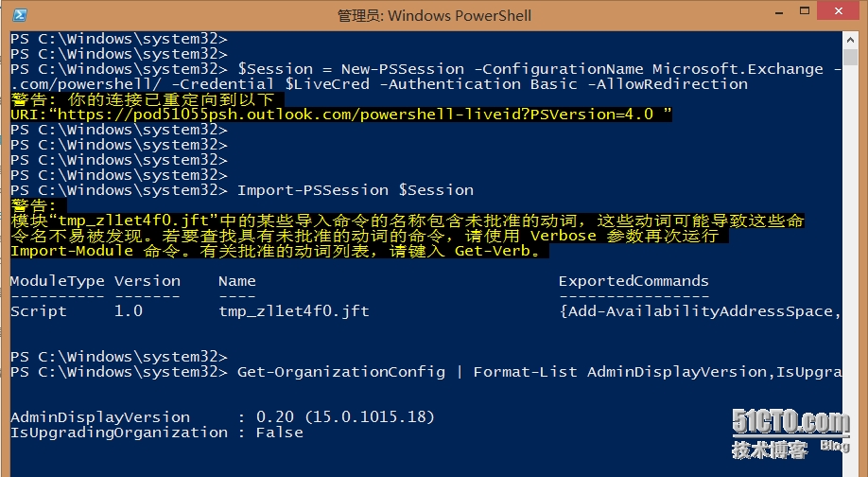The image size is (868, 477).
Task: Click the Get-Verb text in the warning
Action: (x=499, y=251)
